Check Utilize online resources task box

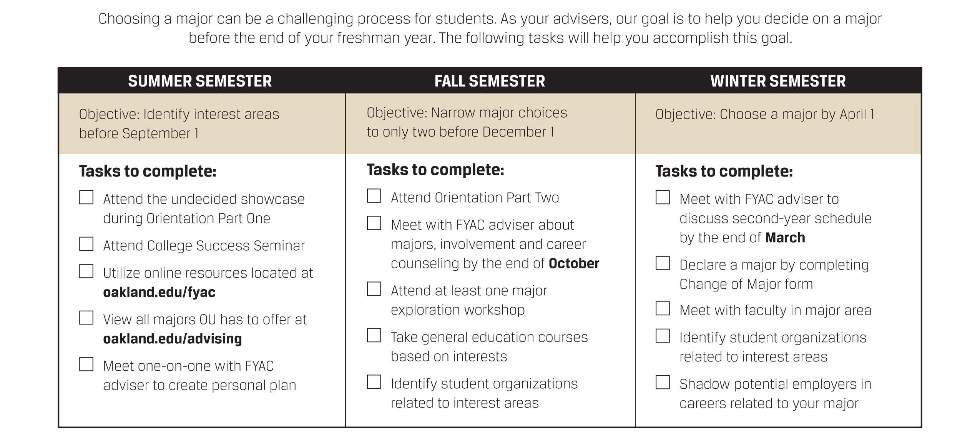[x=86, y=271]
